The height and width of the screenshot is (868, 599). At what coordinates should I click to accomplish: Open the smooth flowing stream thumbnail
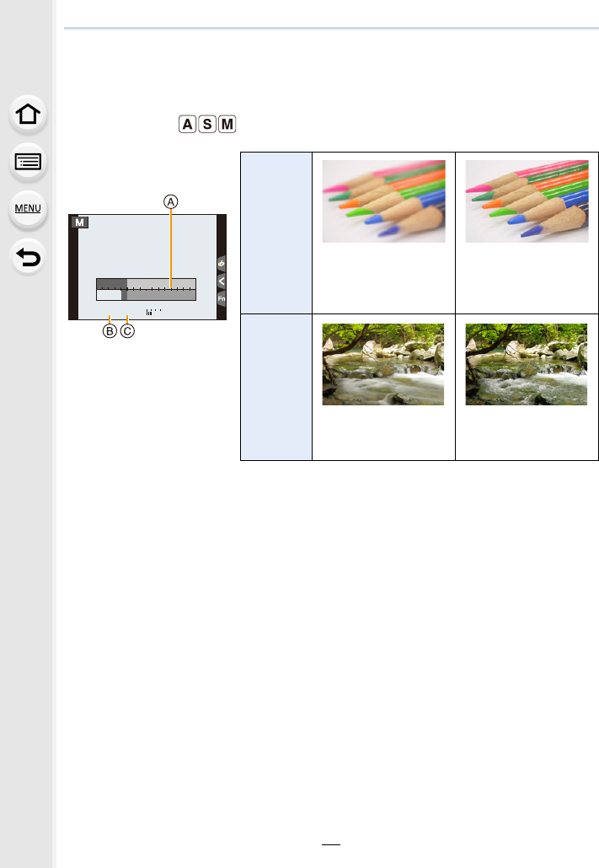tap(383, 364)
